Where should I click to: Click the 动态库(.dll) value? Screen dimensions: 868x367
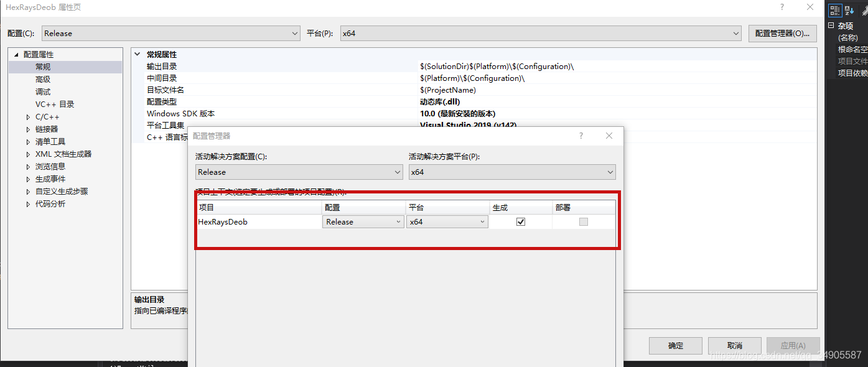point(440,102)
